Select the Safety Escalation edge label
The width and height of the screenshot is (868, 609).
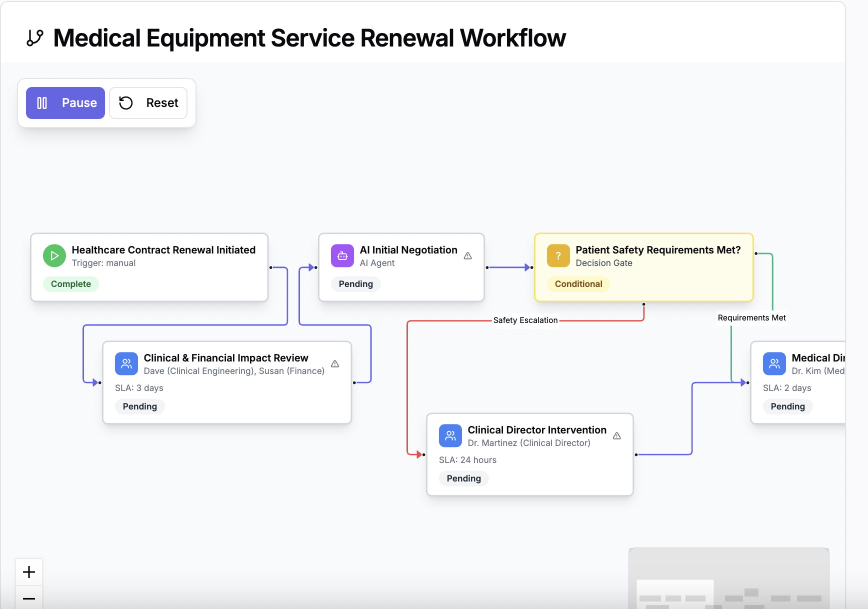[x=525, y=320]
